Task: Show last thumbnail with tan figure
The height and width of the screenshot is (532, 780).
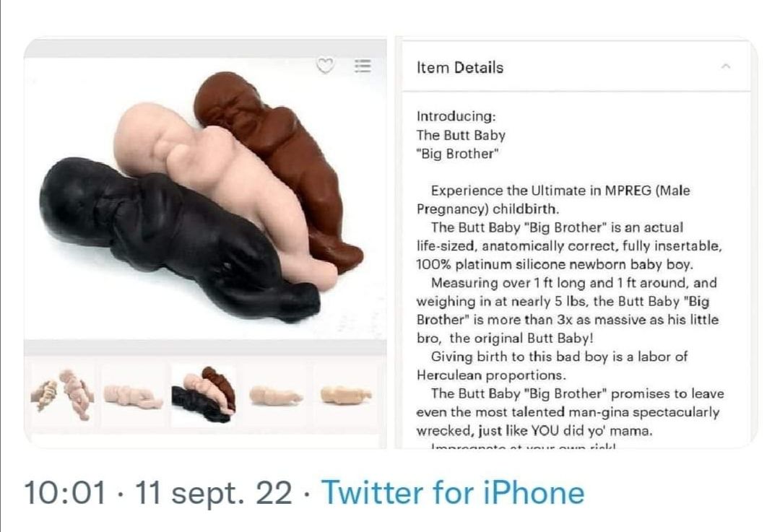Action: click(x=346, y=395)
